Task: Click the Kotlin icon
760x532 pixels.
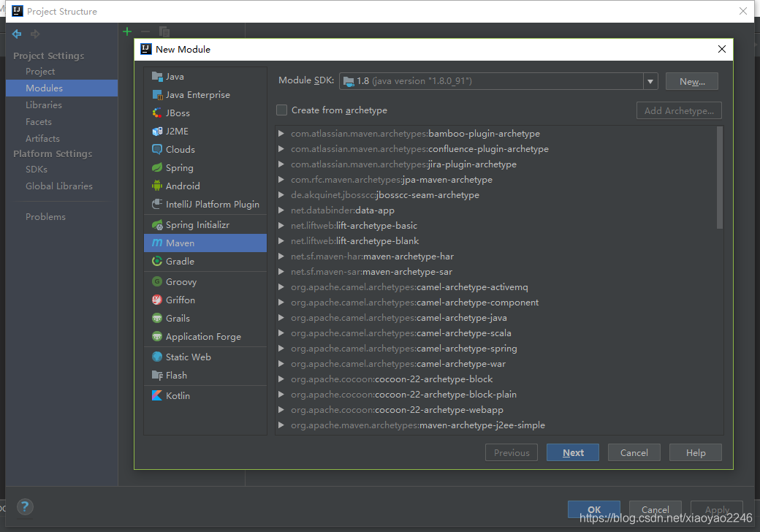Action: tap(157, 396)
